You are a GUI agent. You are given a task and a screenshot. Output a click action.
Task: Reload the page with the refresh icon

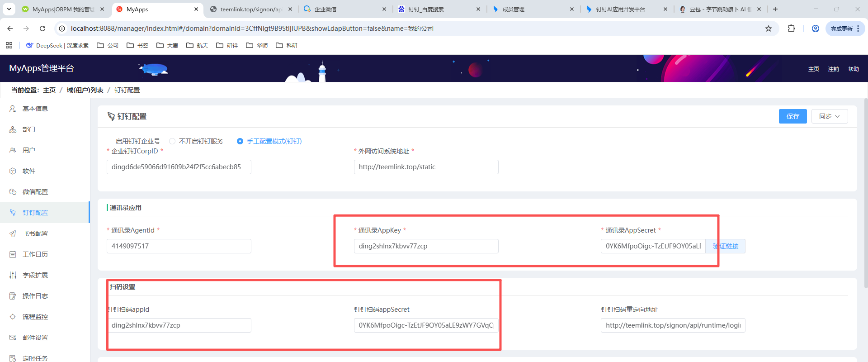point(42,29)
